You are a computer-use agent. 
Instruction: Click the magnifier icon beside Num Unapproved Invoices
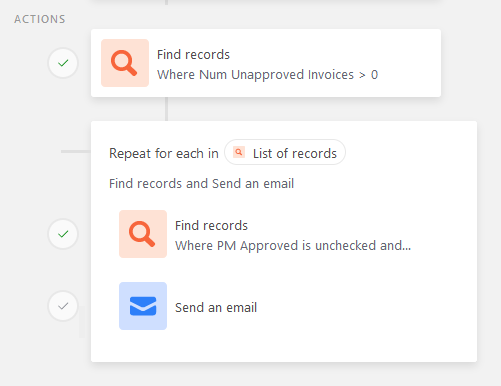click(x=125, y=63)
